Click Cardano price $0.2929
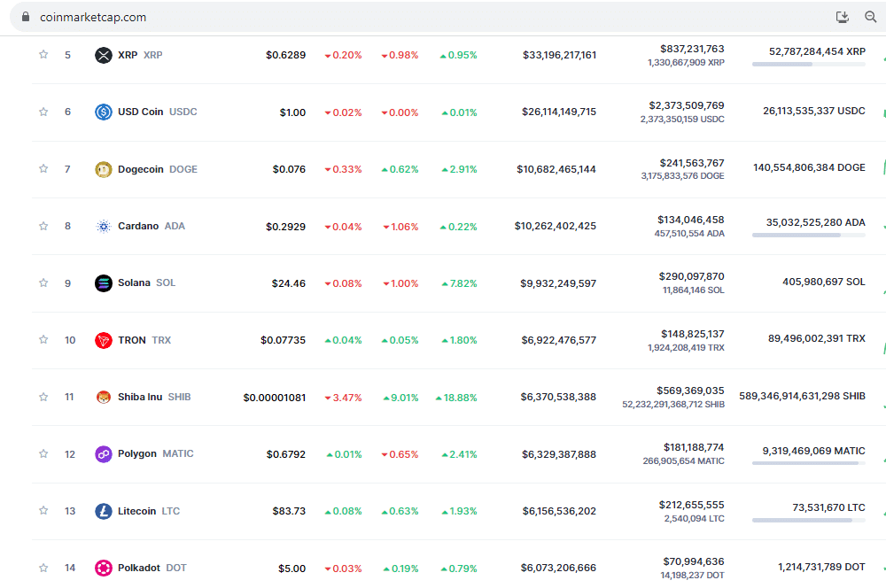Image resolution: width=886 pixels, height=588 pixels. (286, 227)
